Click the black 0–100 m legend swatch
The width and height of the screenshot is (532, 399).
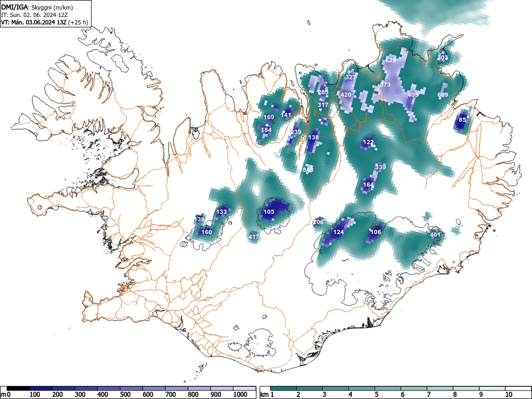tap(18, 388)
